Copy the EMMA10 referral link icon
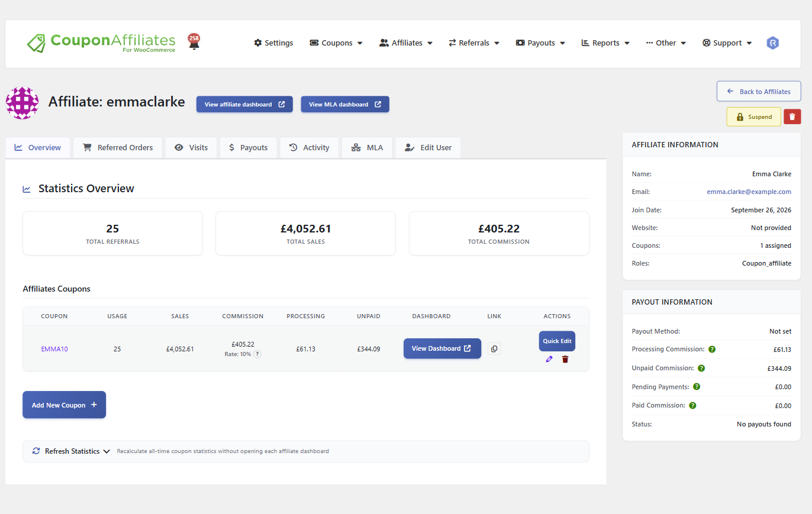Screen dimensions: 812x514 (x=494, y=348)
